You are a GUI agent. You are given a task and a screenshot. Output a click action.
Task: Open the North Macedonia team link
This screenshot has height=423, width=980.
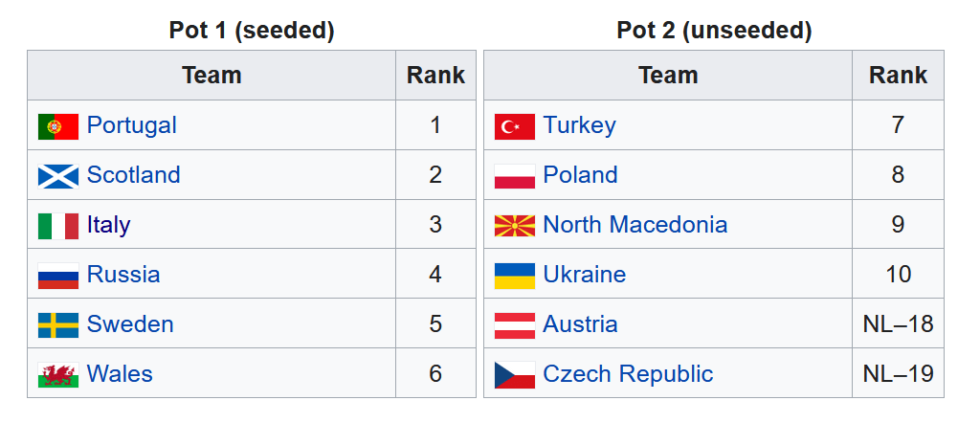click(635, 225)
